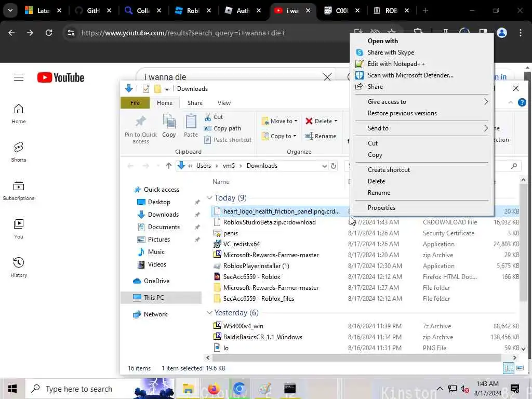Switch to details view layout
The width and height of the screenshot is (532, 399).
pos(508,368)
